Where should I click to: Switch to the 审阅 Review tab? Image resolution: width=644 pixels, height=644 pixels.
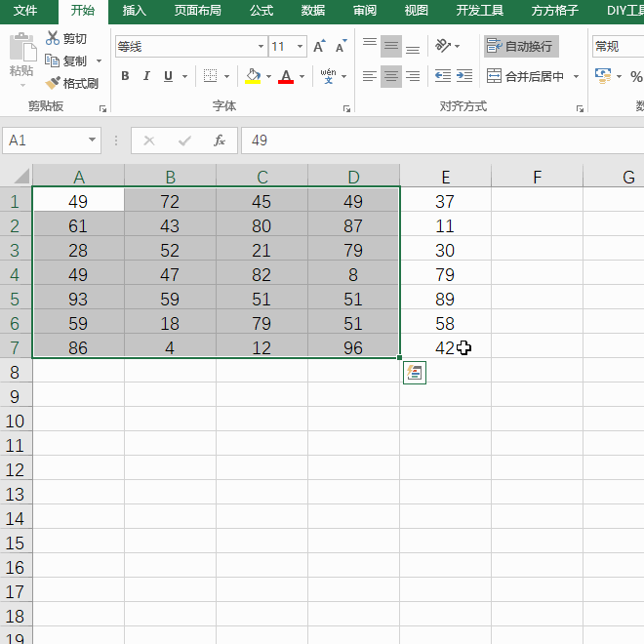point(365,10)
